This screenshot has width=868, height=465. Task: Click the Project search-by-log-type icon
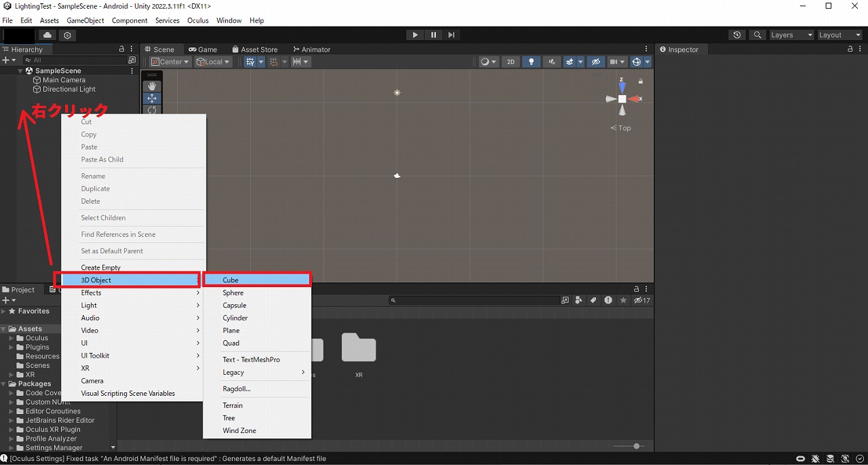click(608, 300)
